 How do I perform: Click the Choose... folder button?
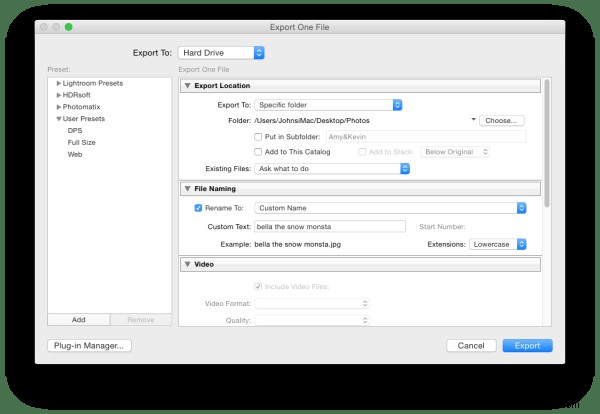coord(502,120)
